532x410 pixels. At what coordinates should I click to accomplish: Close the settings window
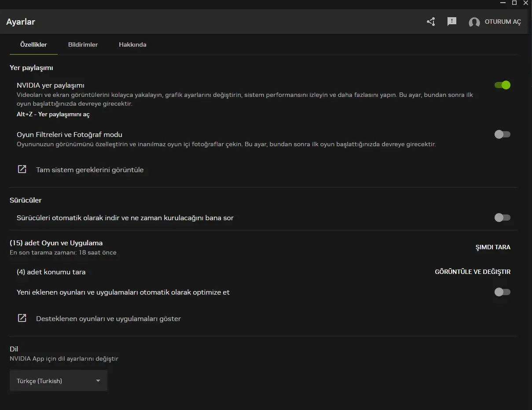(525, 3)
